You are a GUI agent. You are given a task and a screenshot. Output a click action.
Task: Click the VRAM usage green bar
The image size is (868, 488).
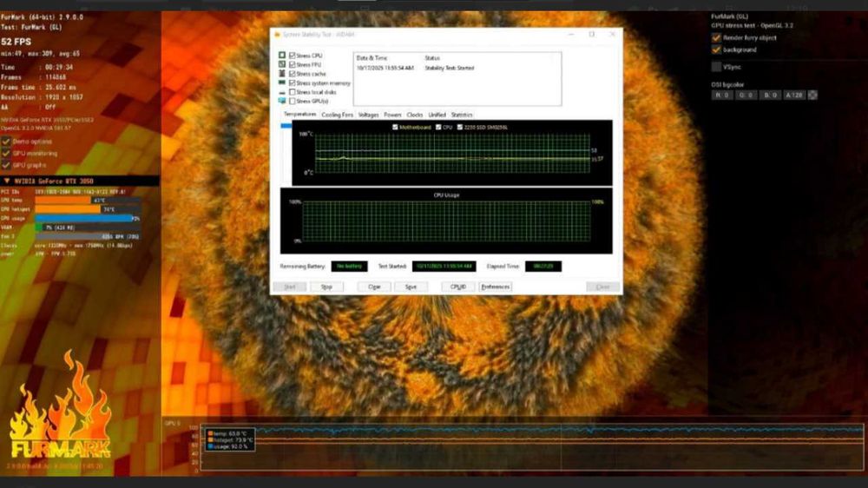pos(39,228)
